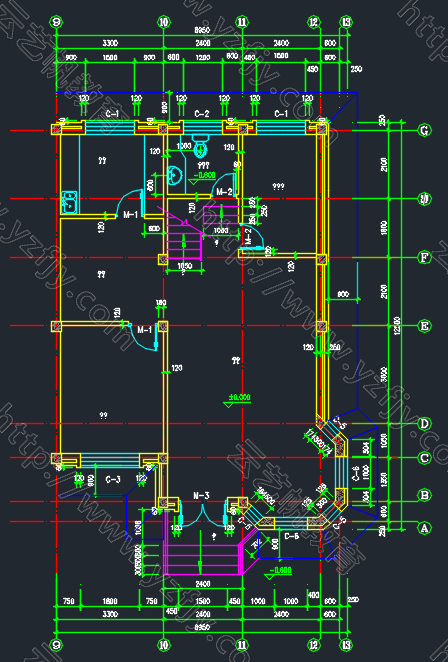Select the C-6 bay window label
The width and height of the screenshot is (448, 662).
coord(355,476)
